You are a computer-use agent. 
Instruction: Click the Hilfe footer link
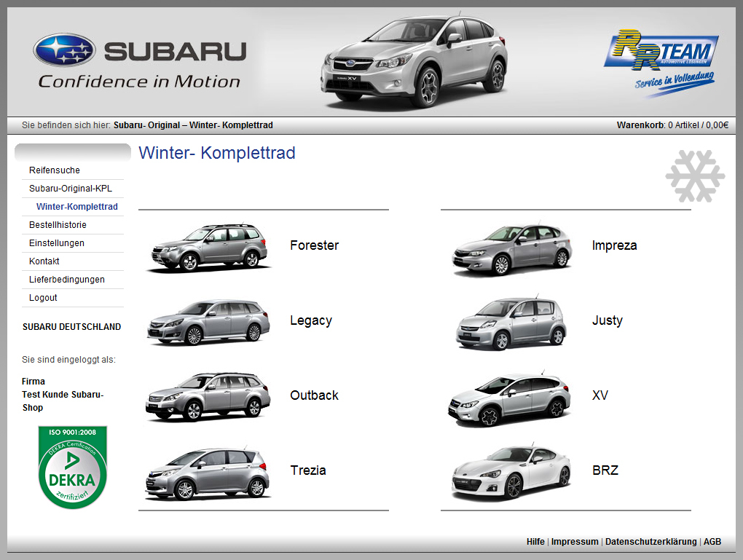pos(535,542)
